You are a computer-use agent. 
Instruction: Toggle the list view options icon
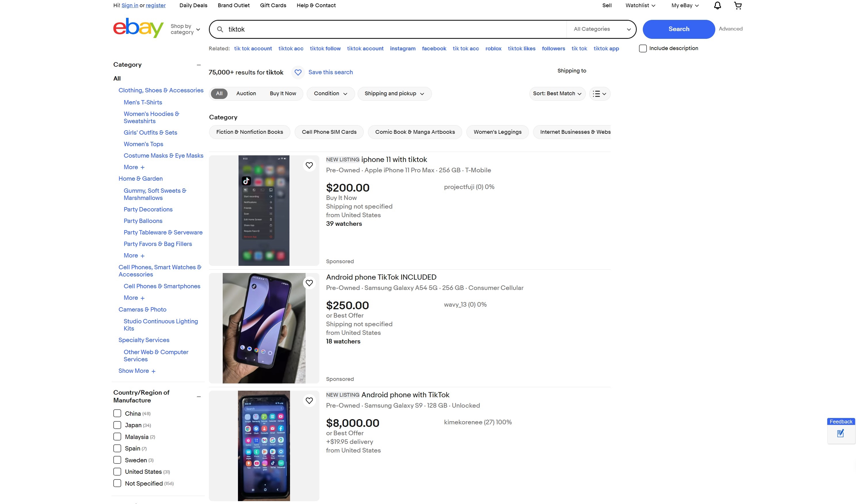click(599, 94)
